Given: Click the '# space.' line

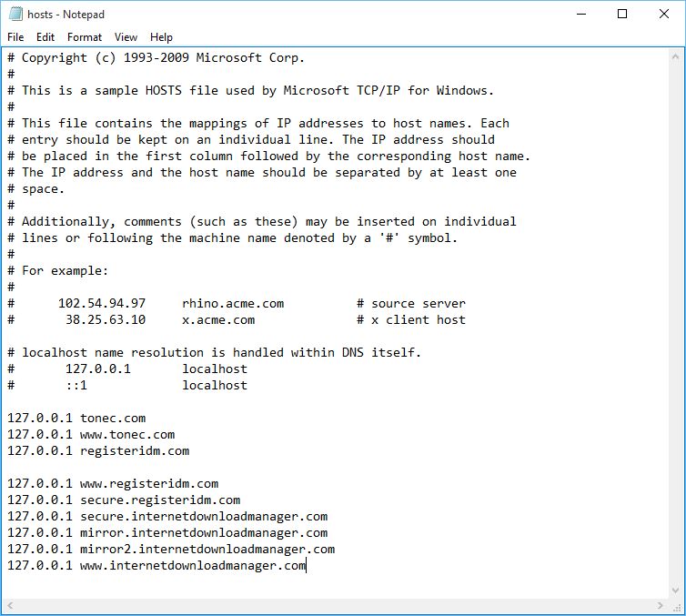Looking at the screenshot, I should pos(35,189).
